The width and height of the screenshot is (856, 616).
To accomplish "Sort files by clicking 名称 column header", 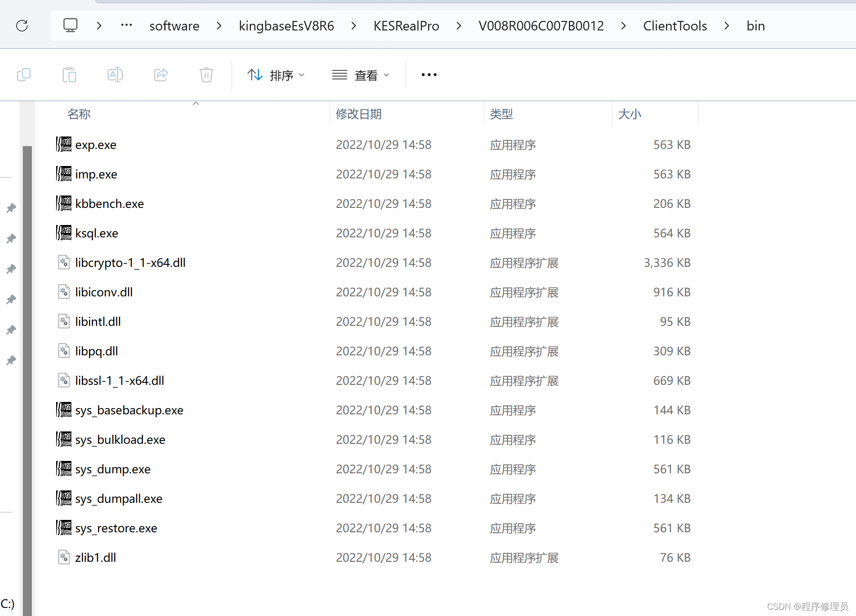I will point(79,114).
